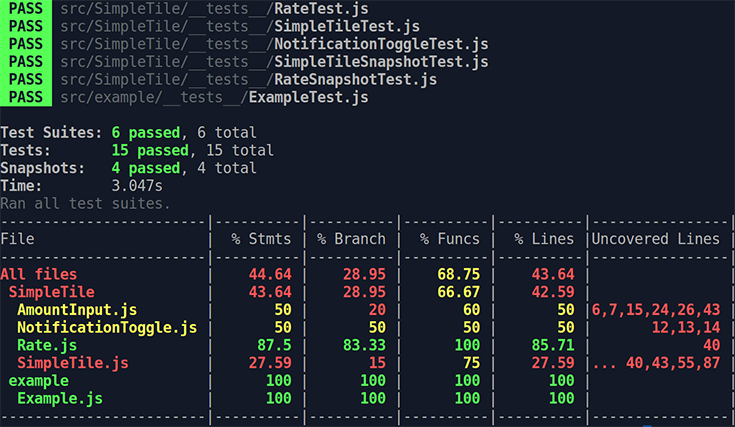
Task: Click the ExampleTest.js file path
Action: 214,97
